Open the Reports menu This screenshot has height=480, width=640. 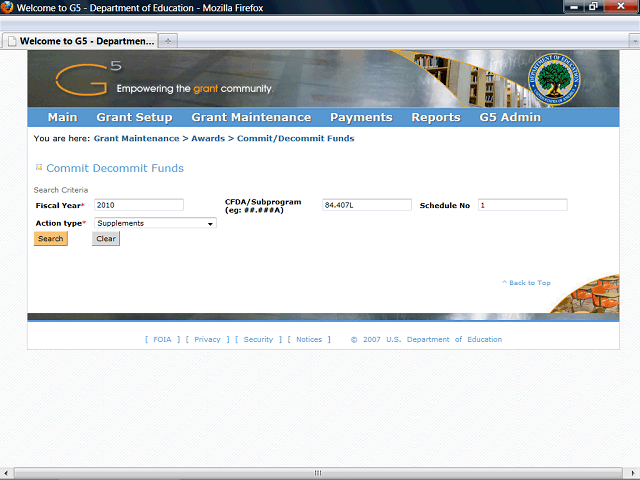pos(436,118)
